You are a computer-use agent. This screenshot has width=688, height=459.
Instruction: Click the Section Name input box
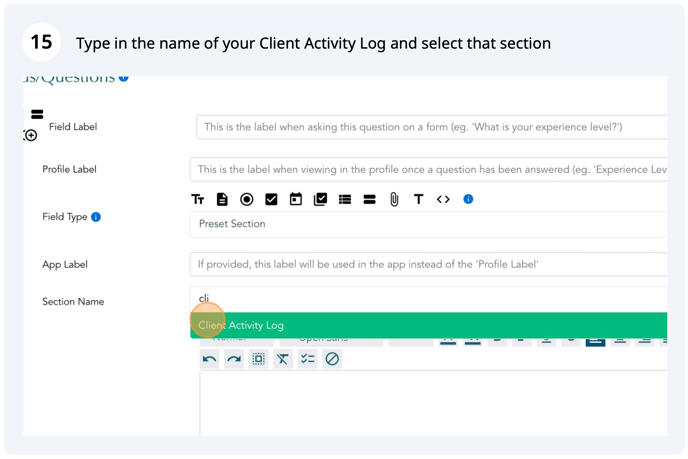[x=429, y=299]
